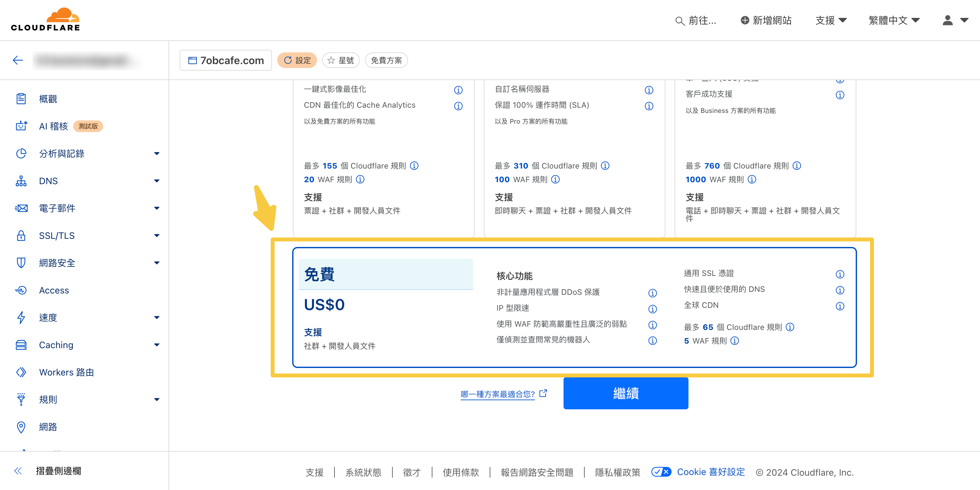Star the site with 星號
980x490 pixels.
click(x=340, y=60)
